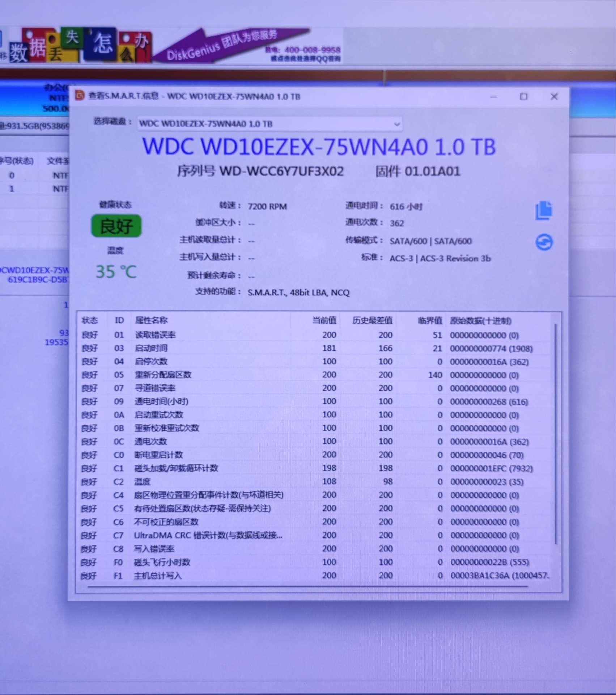Select the 0C 通电次数 attribute row
This screenshot has width=616, height=695.
(x=315, y=441)
